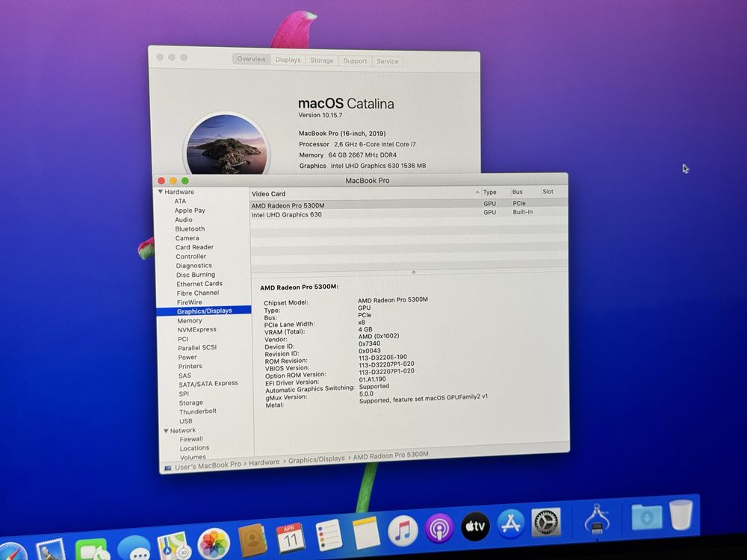Open Card Reader in the sidebar
This screenshot has width=747, height=560.
pyautogui.click(x=194, y=247)
